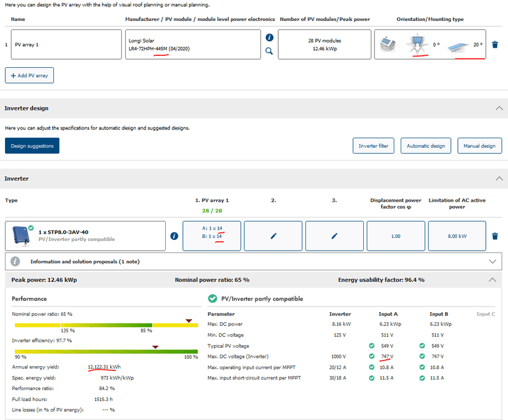Click the Design suggestions button
Viewport: 508px width, 420px height.
point(32,146)
